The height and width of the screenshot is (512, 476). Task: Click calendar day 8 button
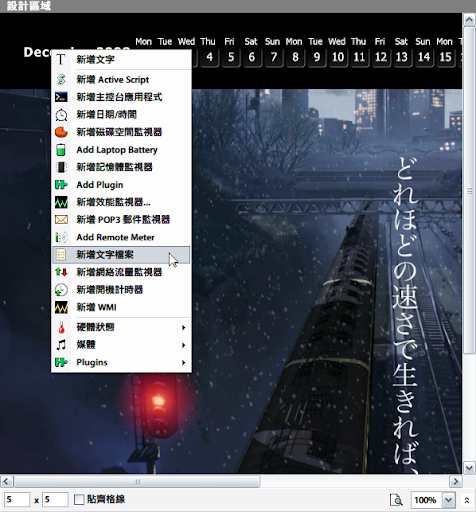click(x=295, y=57)
